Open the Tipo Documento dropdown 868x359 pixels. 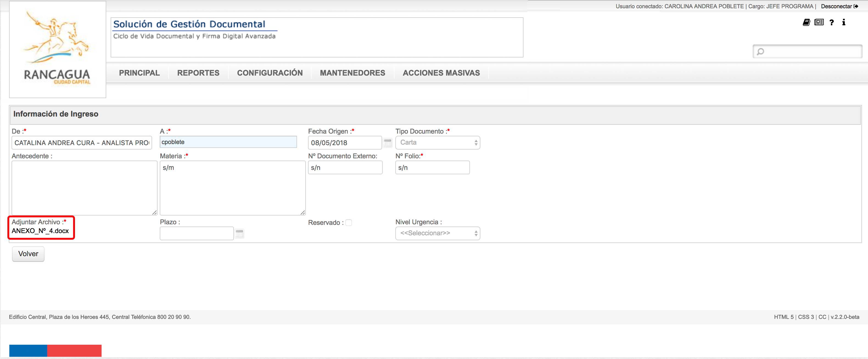(438, 143)
